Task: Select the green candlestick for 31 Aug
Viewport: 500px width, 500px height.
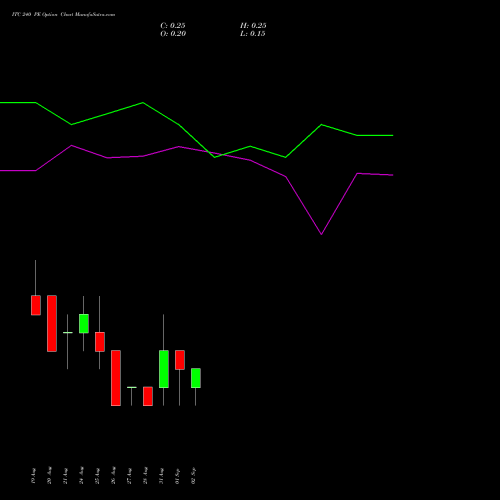Action: [164, 369]
